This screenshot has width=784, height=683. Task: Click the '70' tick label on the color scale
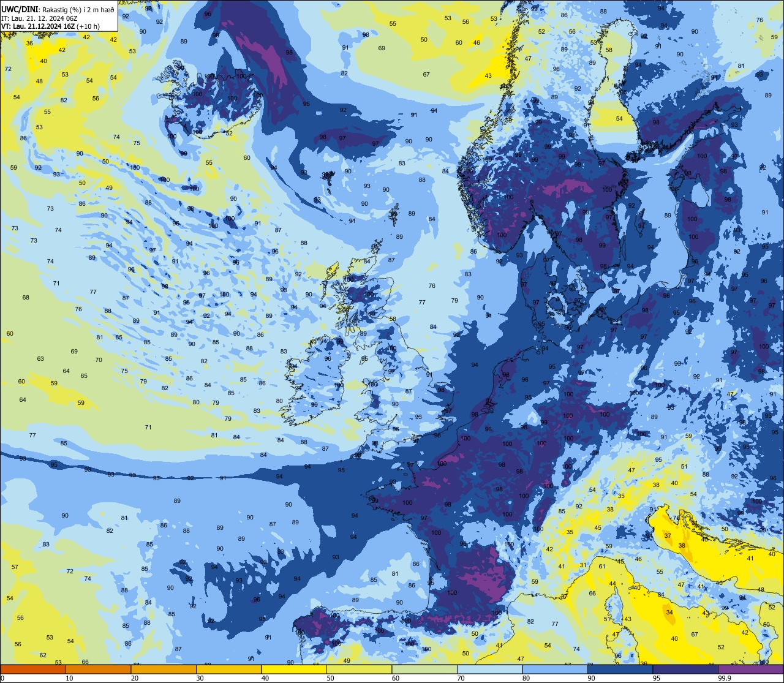[x=461, y=678]
